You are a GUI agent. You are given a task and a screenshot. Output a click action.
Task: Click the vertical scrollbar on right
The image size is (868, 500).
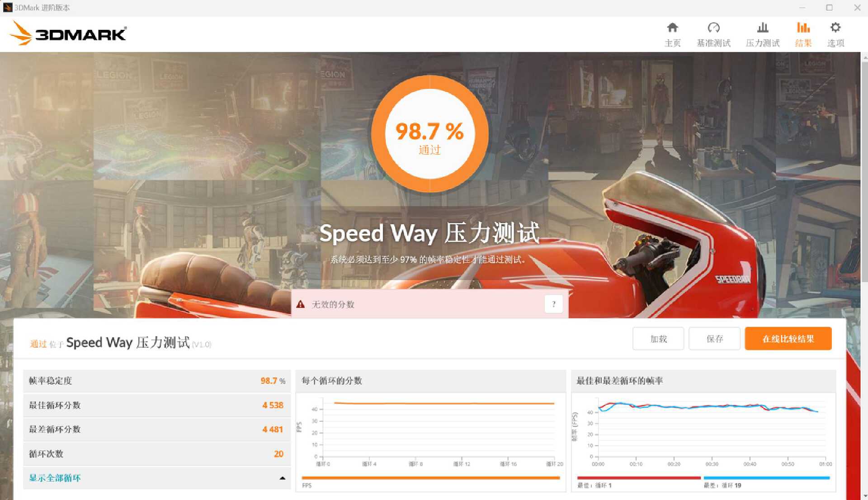point(864,172)
